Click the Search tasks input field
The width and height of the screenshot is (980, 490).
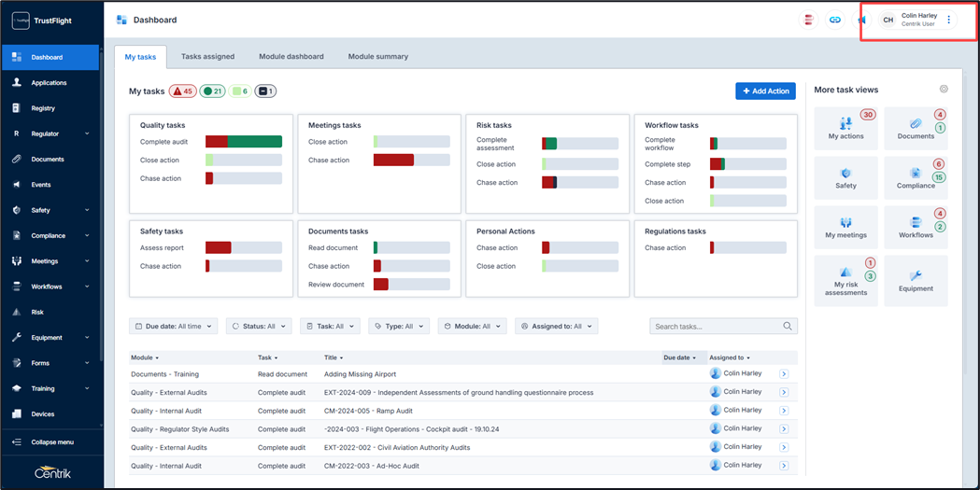(x=717, y=327)
